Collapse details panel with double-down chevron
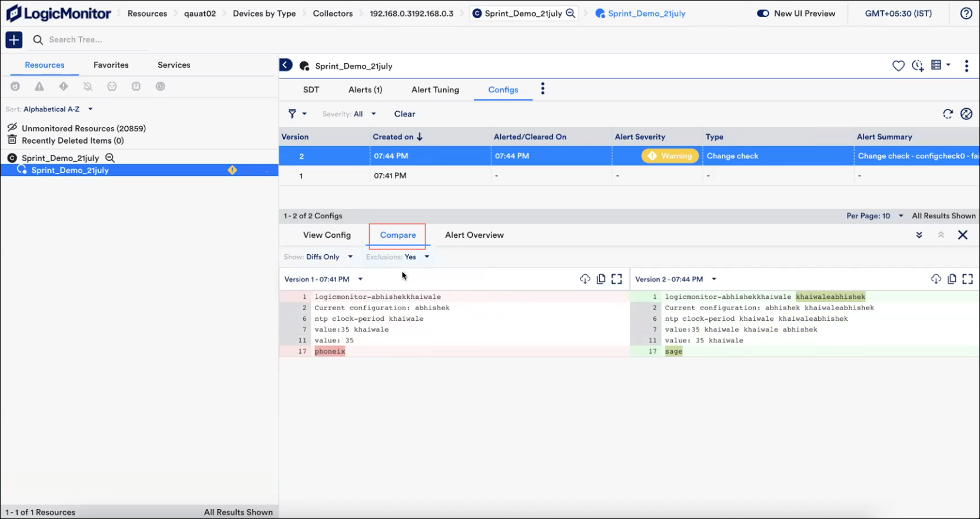 pos(919,235)
